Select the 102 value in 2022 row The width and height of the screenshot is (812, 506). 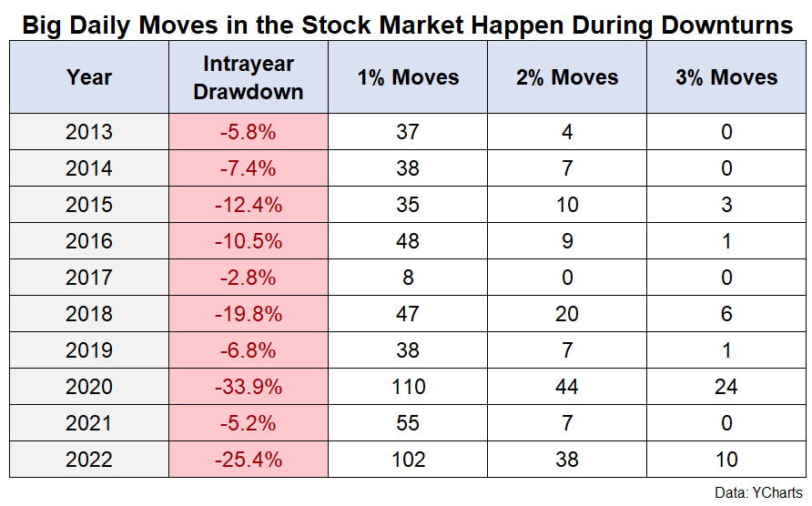pos(408,460)
